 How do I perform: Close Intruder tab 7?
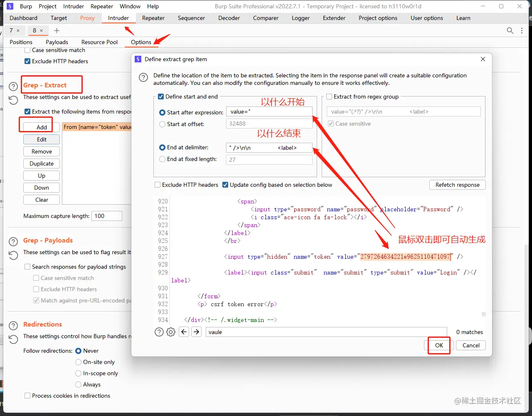click(x=18, y=30)
